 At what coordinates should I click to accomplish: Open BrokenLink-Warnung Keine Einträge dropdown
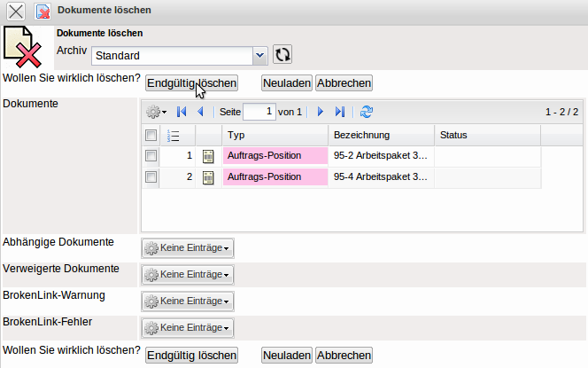188,301
